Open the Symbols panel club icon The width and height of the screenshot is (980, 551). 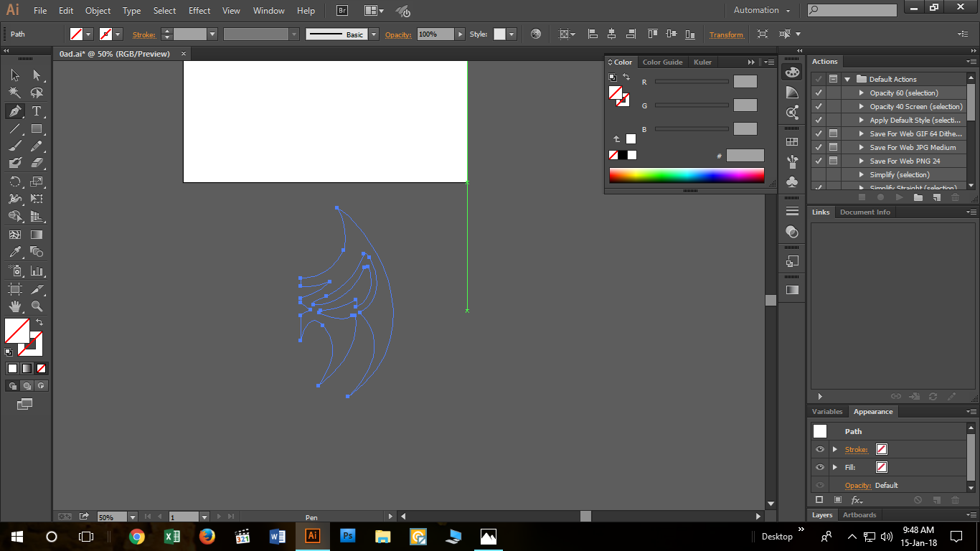click(x=792, y=182)
